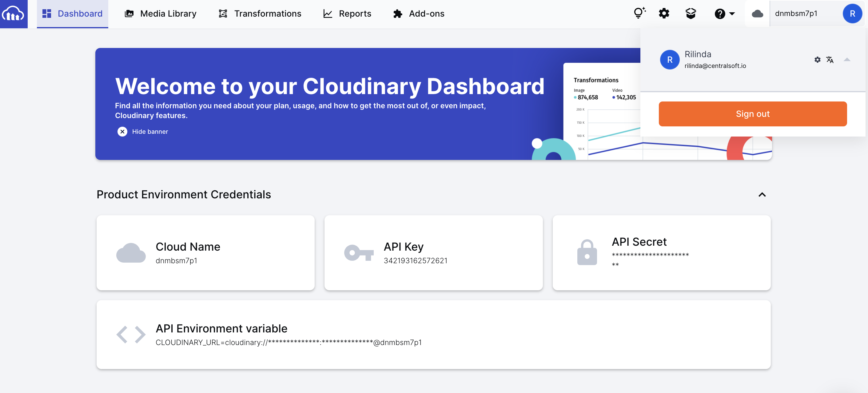Image resolution: width=868 pixels, height=393 pixels.
Task: Click the Welcome to your Cloudinary Dashboard title
Action: (x=330, y=86)
